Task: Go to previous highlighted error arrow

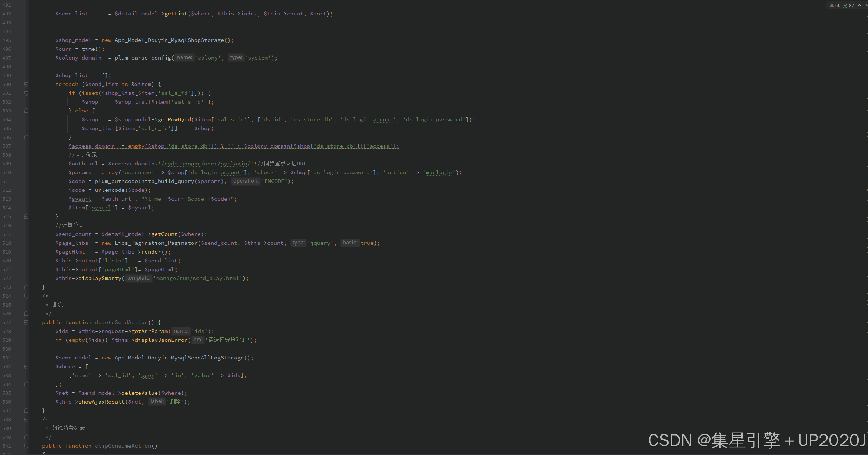Action: [860, 6]
